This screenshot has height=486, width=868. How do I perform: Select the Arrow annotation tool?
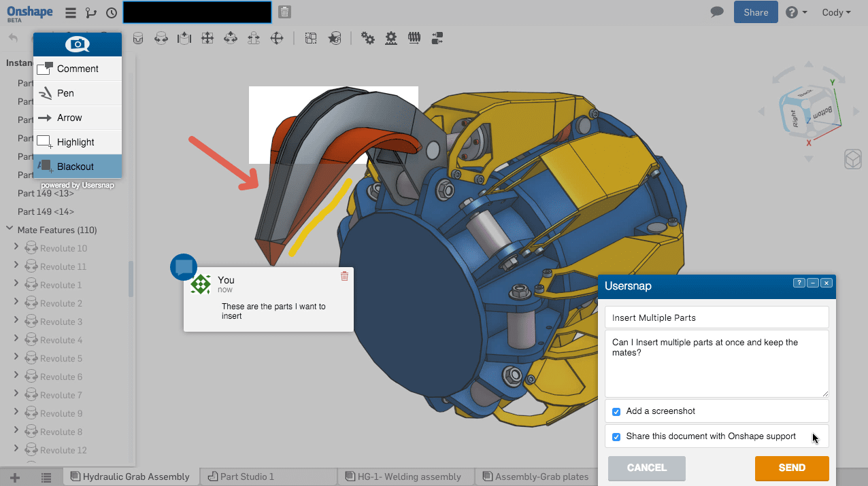pos(68,117)
